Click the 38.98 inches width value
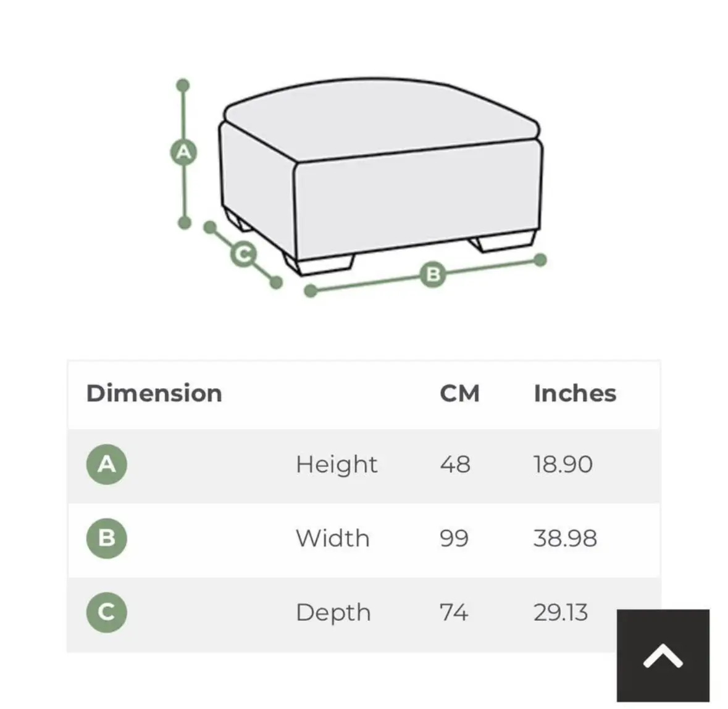This screenshot has width=728, height=709. pyautogui.click(x=565, y=539)
